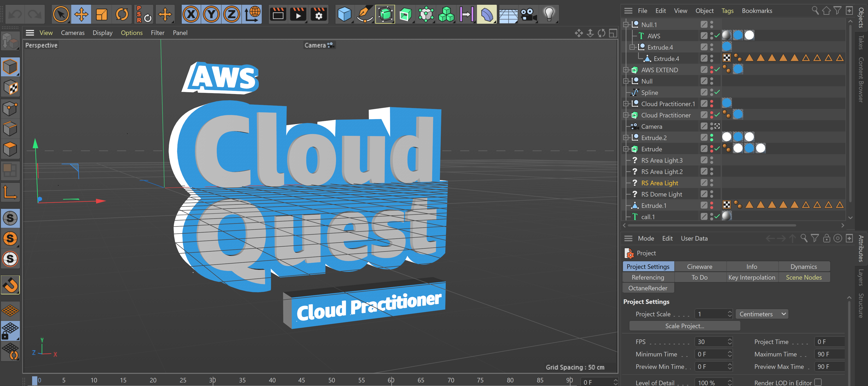
Task: Open Object Manager Tags menu
Action: 727,11
